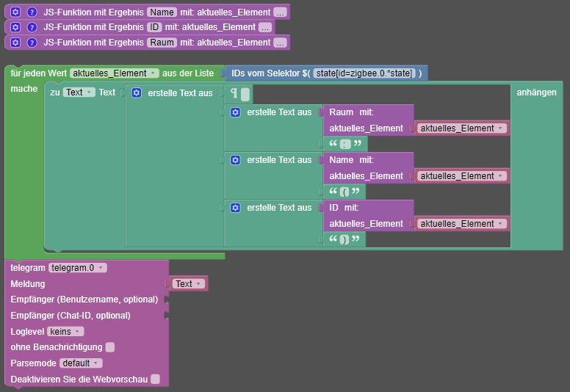The height and width of the screenshot is (392, 570).
Task: Open gear settings of JS-Funktion Raum block
Action: 15,43
